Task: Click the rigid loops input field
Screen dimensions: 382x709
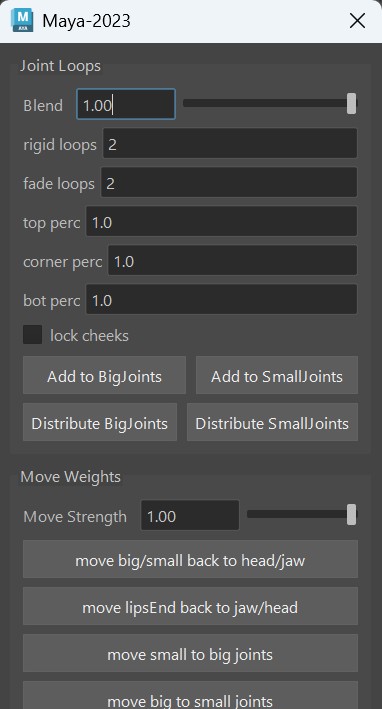Action: tap(230, 143)
